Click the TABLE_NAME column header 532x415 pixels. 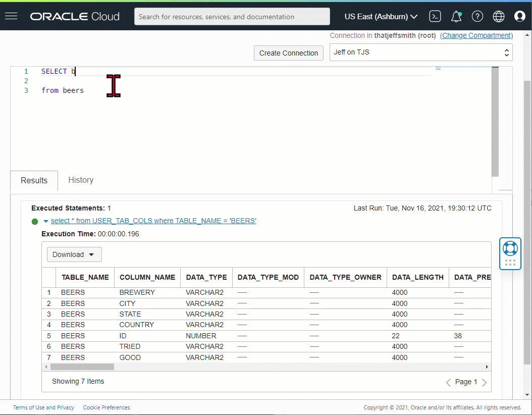pyautogui.click(x=85, y=277)
